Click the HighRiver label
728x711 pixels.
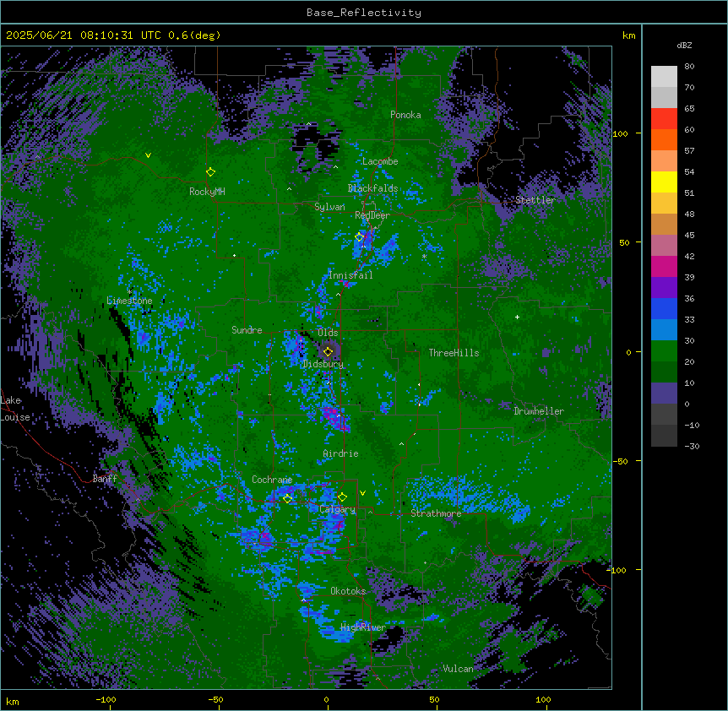point(363,627)
